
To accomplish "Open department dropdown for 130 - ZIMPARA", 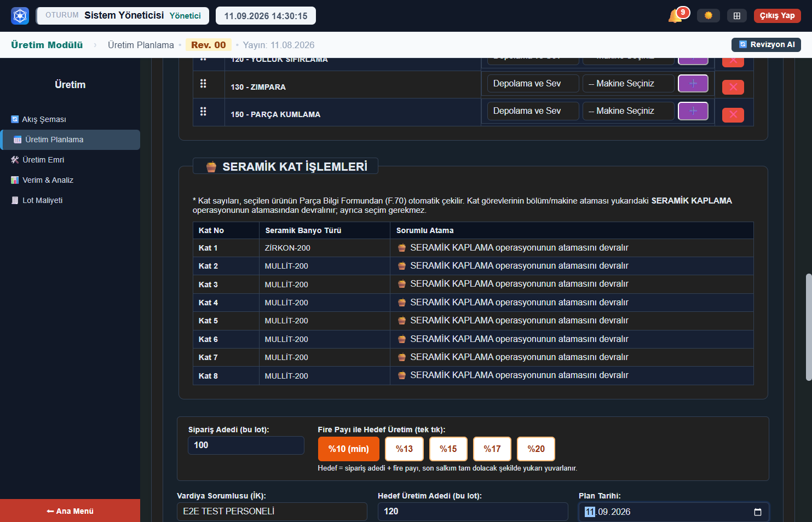I will point(533,84).
